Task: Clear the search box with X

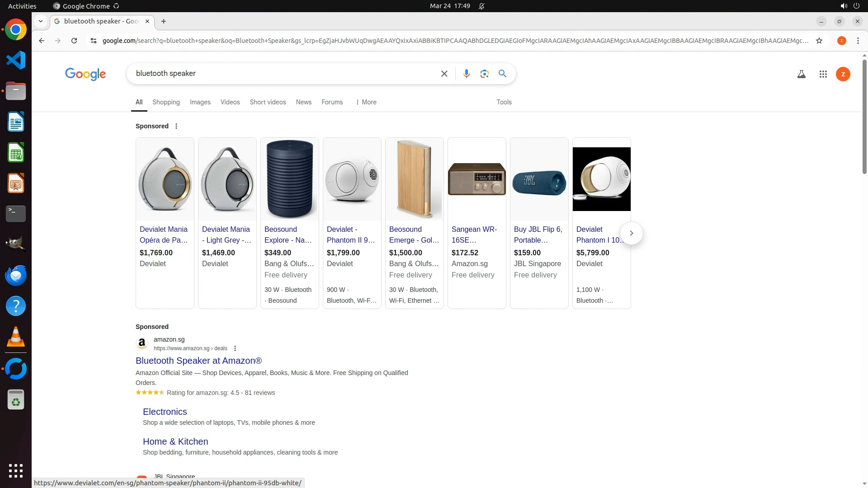Action: coord(444,74)
